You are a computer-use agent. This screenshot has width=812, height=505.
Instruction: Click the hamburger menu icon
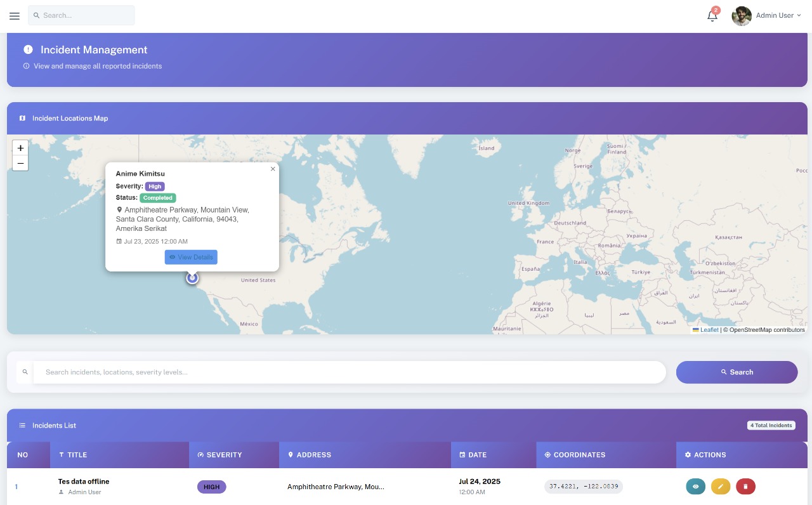pos(15,16)
